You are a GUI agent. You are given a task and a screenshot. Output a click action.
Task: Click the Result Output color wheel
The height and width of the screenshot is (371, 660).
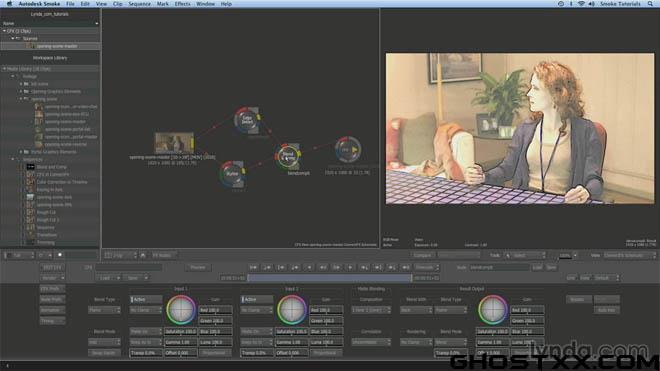492,310
